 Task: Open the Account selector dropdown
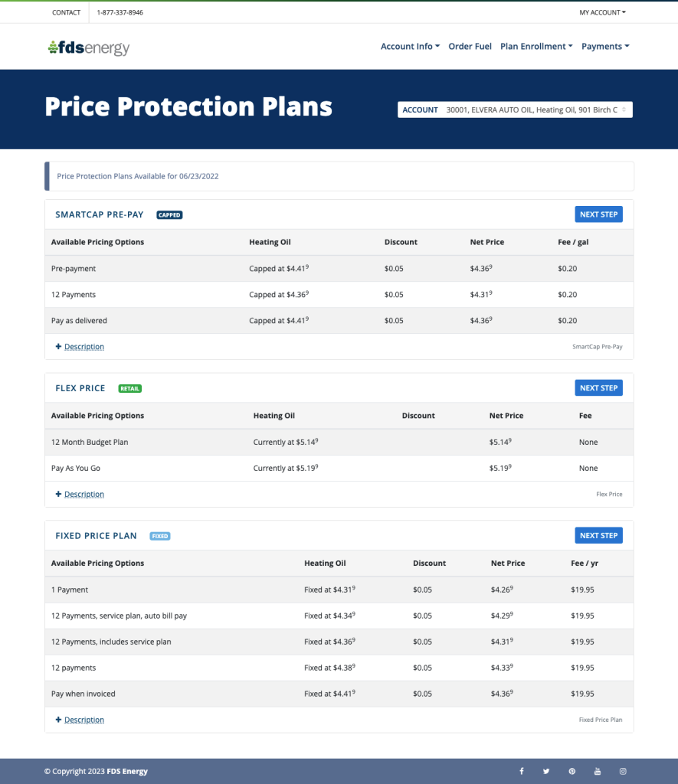(x=515, y=110)
